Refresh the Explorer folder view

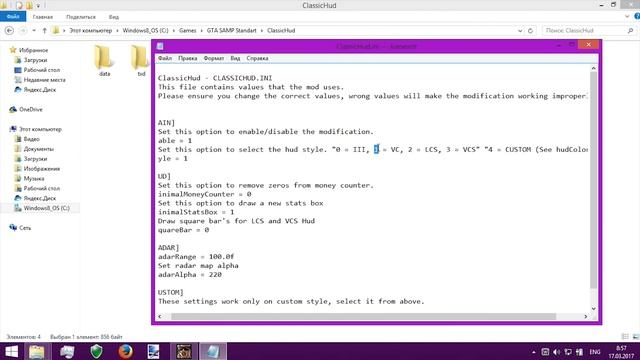(530, 31)
